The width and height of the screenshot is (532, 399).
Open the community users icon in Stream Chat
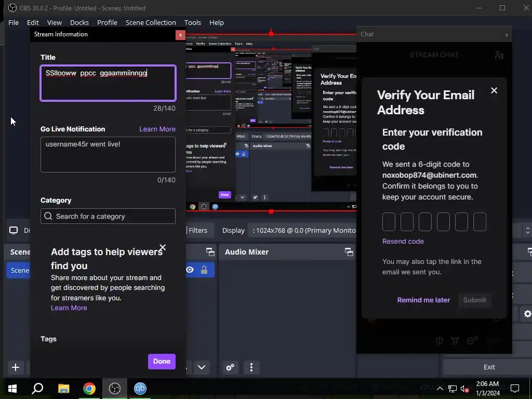(499, 55)
